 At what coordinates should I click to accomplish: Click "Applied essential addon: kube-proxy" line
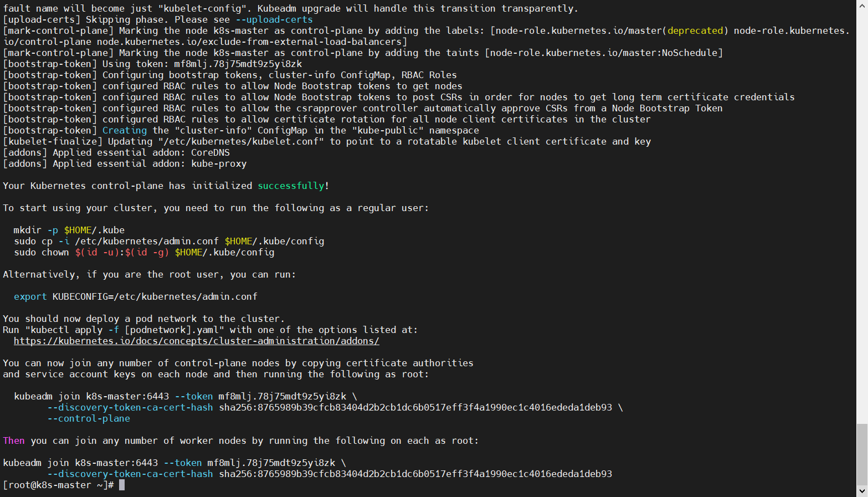pos(125,163)
